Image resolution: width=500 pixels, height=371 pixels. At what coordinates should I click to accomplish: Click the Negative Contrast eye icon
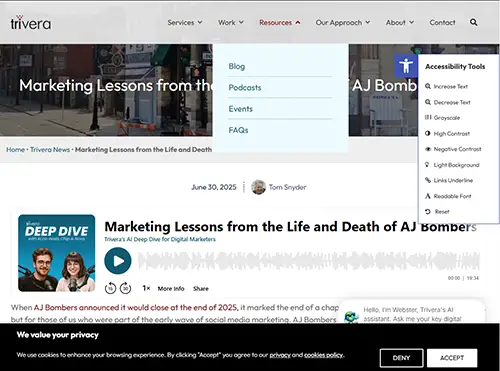point(428,149)
